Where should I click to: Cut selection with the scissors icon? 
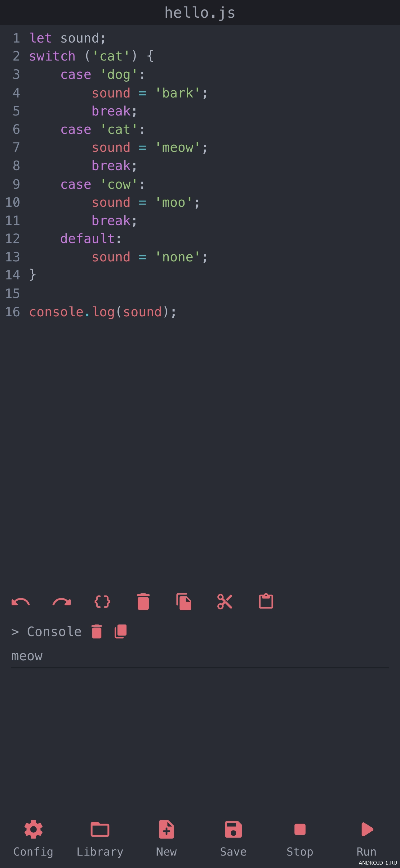pos(225,601)
